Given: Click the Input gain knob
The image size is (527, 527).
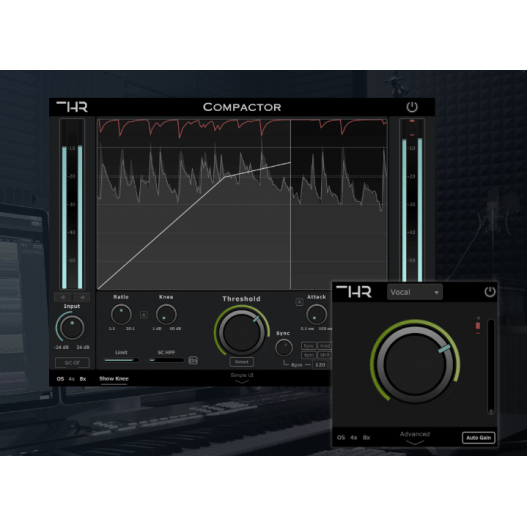Looking at the screenshot, I should 71,327.
